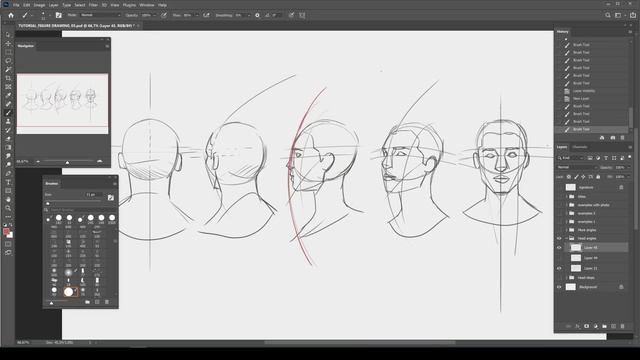Select the Gradient tool
This screenshot has width=640, height=360.
8,147
